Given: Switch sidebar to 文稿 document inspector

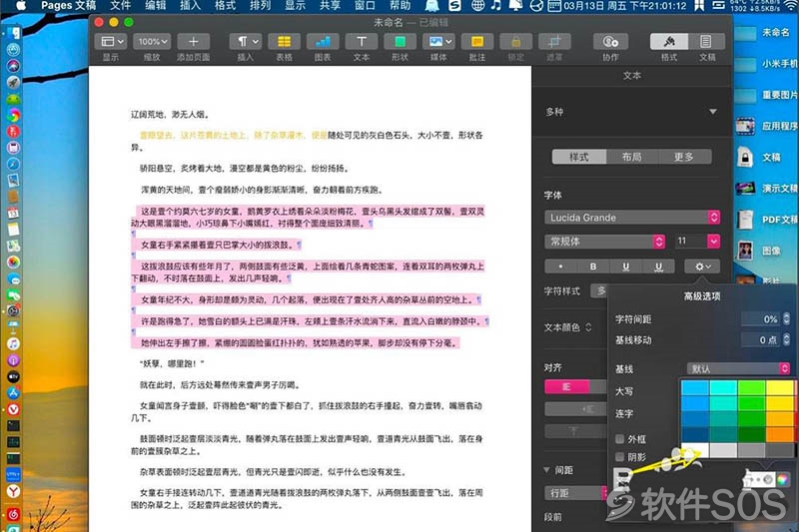Looking at the screenshot, I should (706, 41).
